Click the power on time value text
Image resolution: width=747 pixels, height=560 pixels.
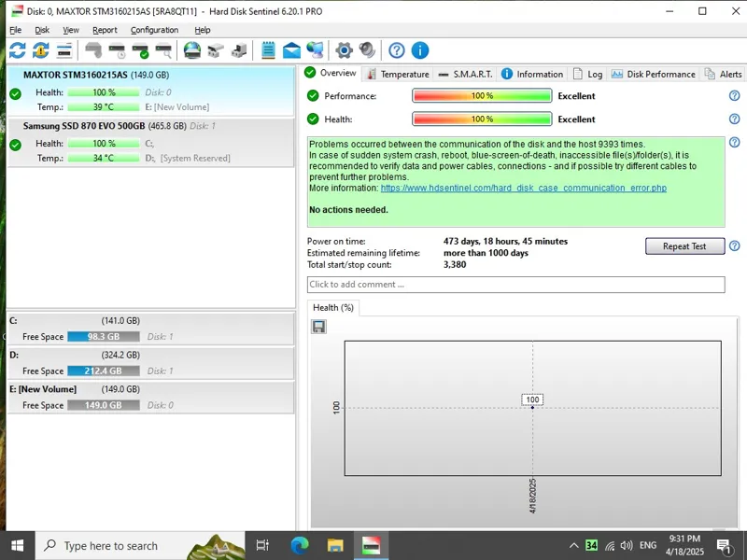pos(505,242)
